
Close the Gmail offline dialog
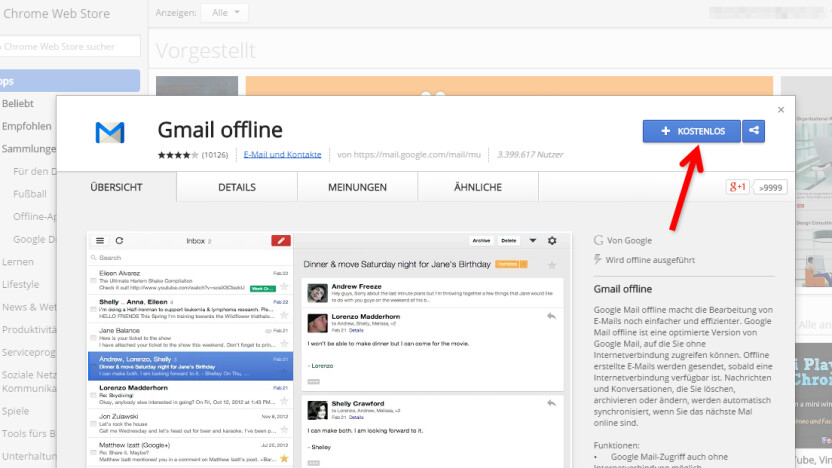click(781, 109)
